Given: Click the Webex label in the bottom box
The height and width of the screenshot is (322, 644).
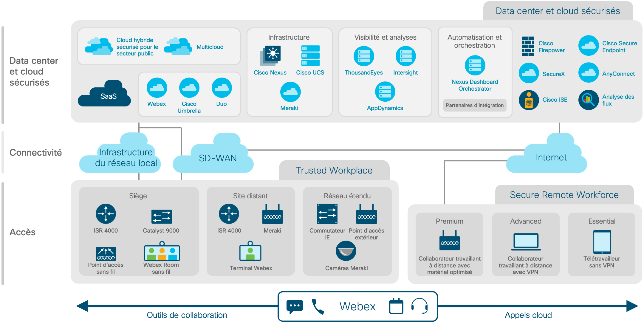Looking at the screenshot, I should point(357,306).
